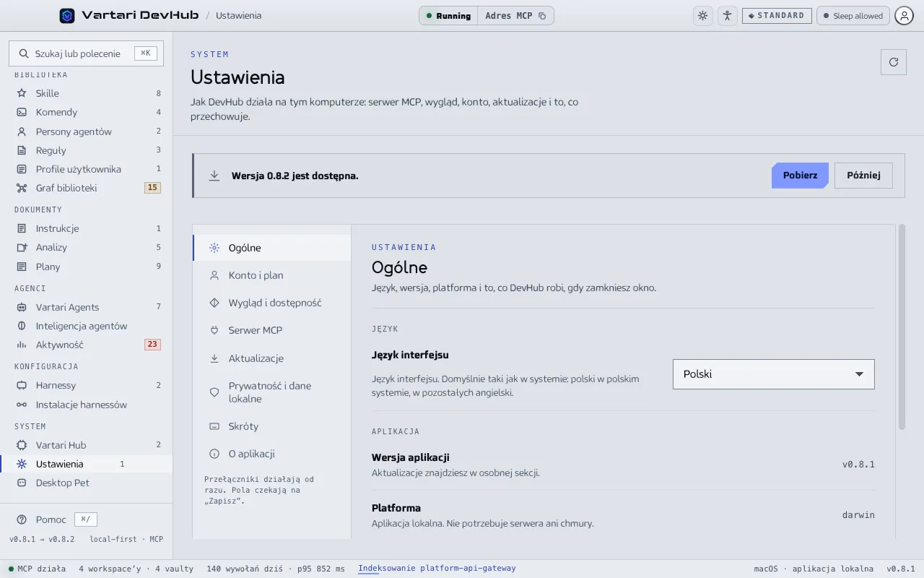
Task: Click the Vartari DevHub logo icon
Action: [x=67, y=15]
